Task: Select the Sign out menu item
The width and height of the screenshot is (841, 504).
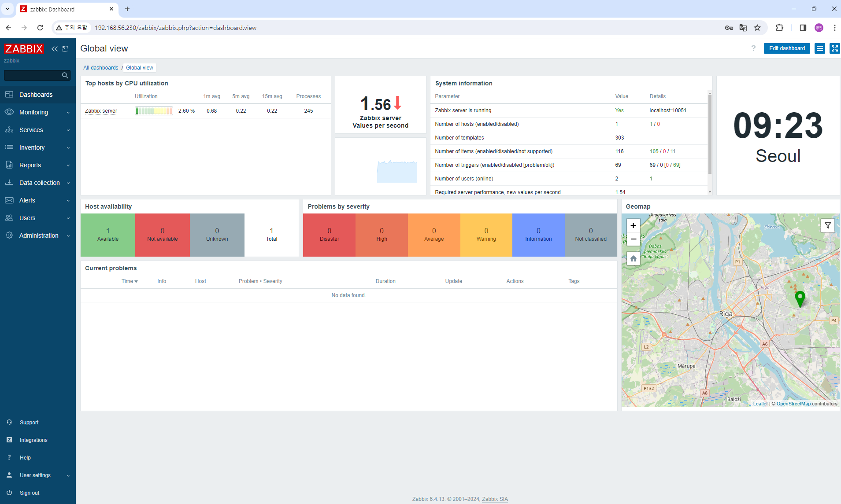Action: click(x=38, y=493)
